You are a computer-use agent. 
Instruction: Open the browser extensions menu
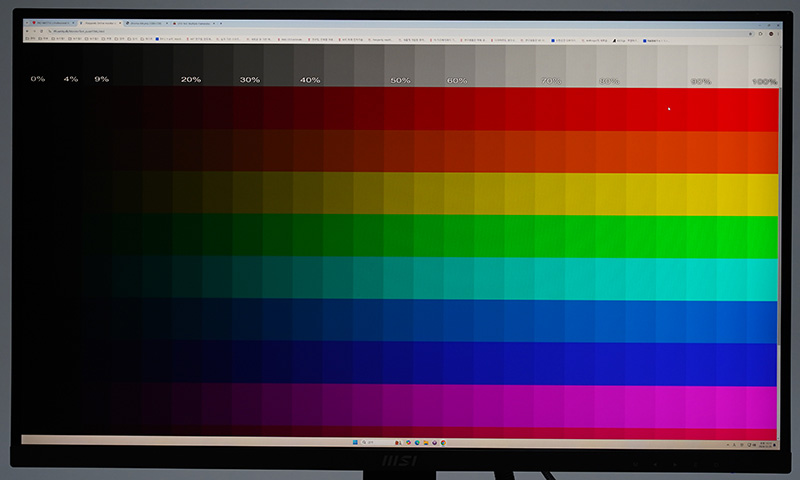coord(761,34)
